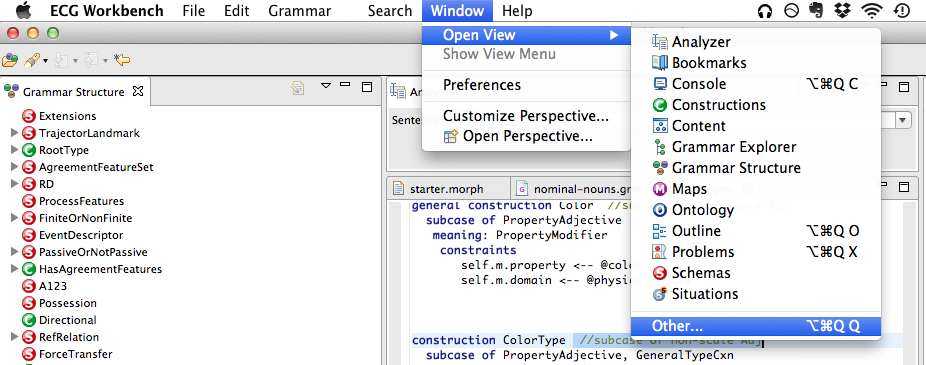Choose the Maps view icon

[659, 189]
